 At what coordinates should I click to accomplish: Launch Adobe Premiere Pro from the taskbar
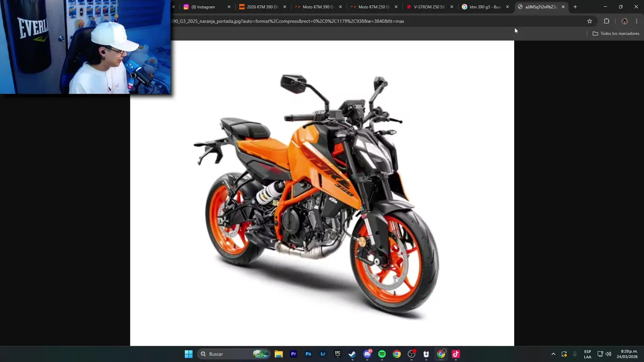pos(293,354)
